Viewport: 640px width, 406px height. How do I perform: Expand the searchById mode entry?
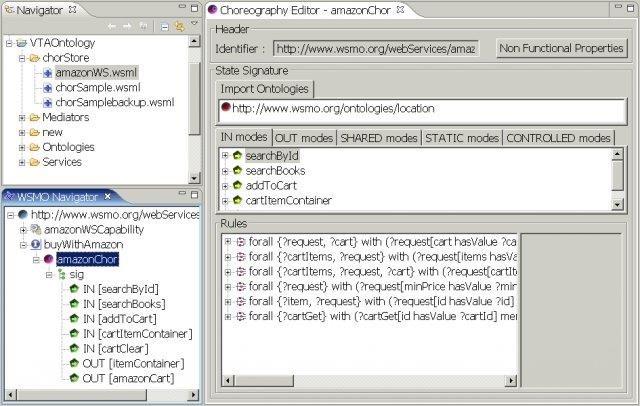pyautogui.click(x=225, y=155)
